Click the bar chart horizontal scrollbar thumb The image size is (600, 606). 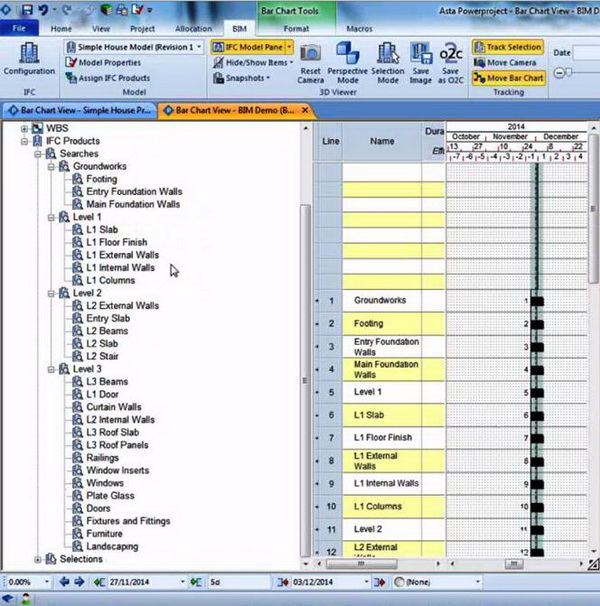click(514, 564)
